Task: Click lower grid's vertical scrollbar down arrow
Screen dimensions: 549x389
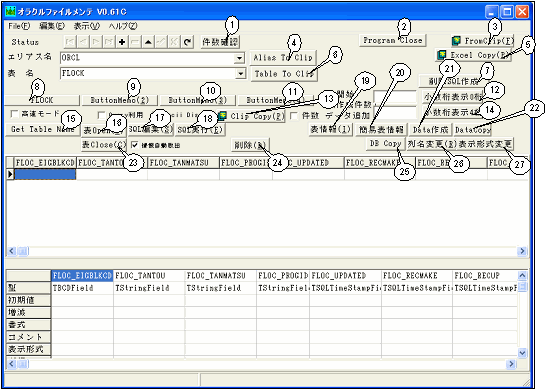Action: click(522, 353)
